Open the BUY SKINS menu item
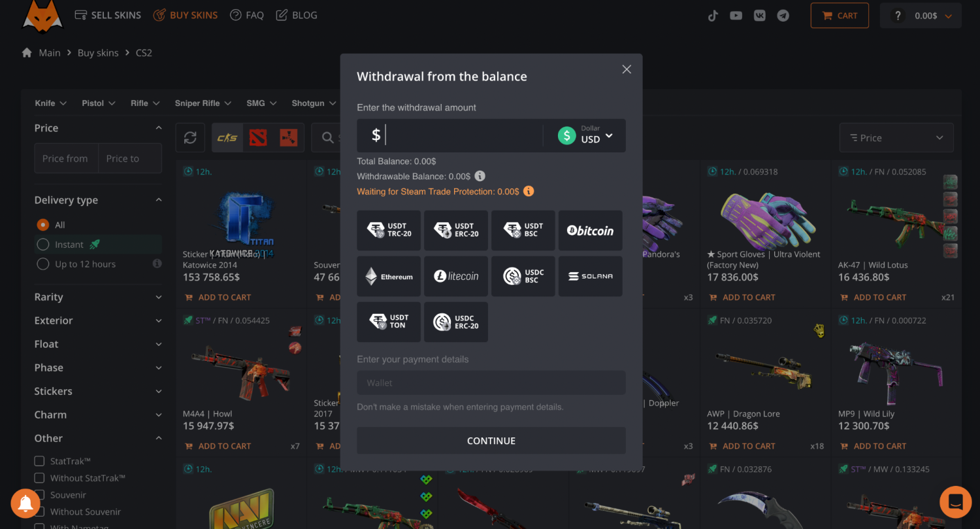980x529 pixels. pyautogui.click(x=186, y=14)
